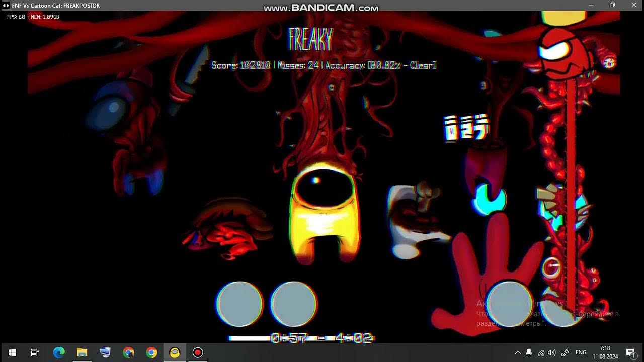Open Task View from the taskbar
This screenshot has width=644, height=362.
[x=35, y=352]
